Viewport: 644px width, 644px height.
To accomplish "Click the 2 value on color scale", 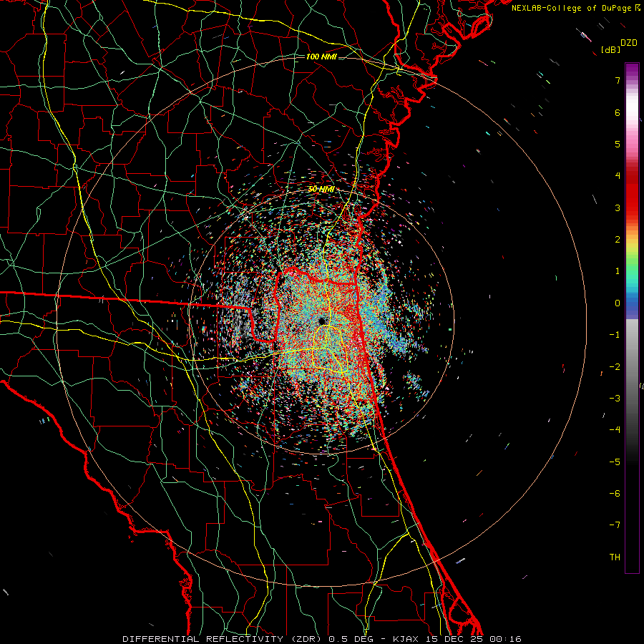I will coord(618,240).
